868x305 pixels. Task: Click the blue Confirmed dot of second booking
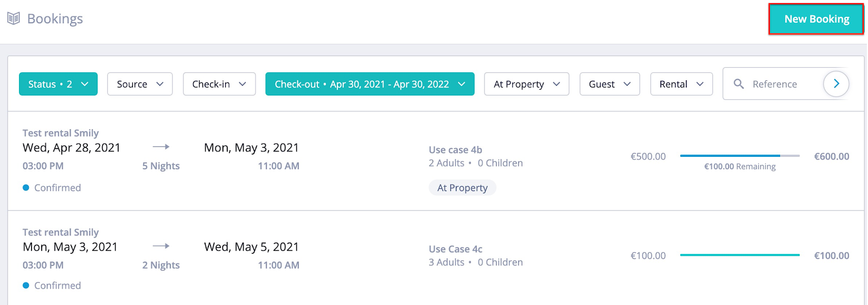pos(26,285)
